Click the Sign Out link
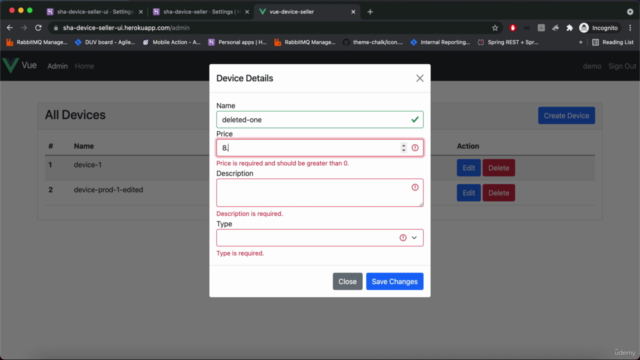 (x=622, y=66)
